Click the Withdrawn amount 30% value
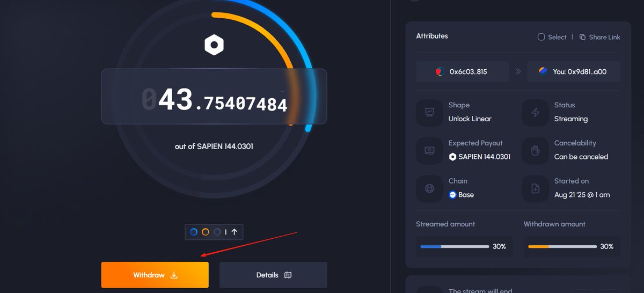Image resolution: width=644 pixels, height=293 pixels. pos(607,247)
